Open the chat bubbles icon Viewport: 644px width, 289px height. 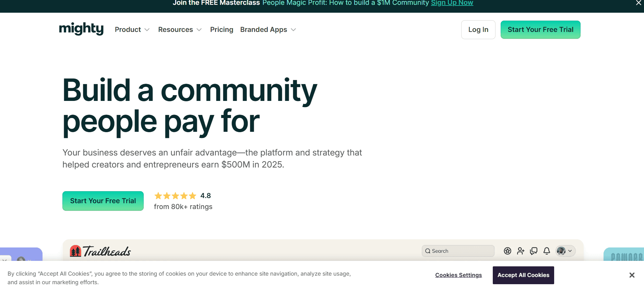pos(534,251)
